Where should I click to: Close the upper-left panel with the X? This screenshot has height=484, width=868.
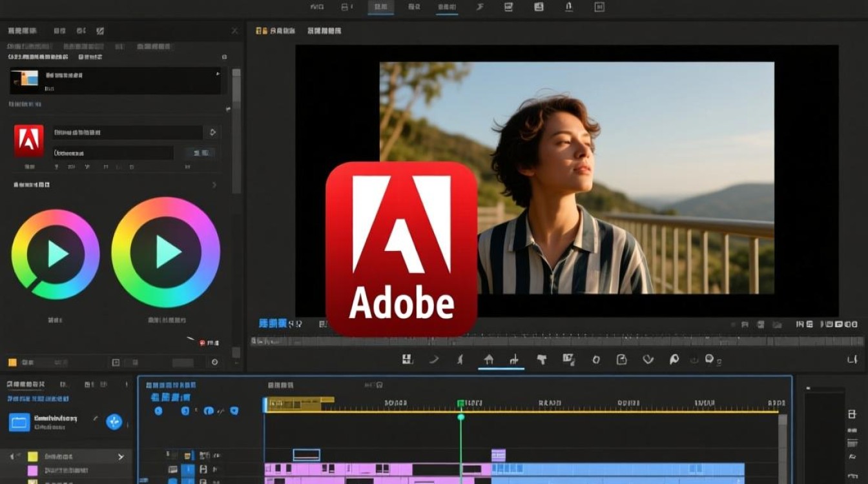point(234,30)
